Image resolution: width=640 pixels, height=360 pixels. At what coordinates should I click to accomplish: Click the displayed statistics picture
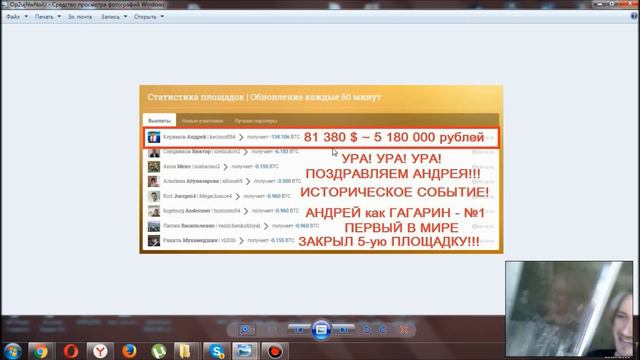[321, 169]
